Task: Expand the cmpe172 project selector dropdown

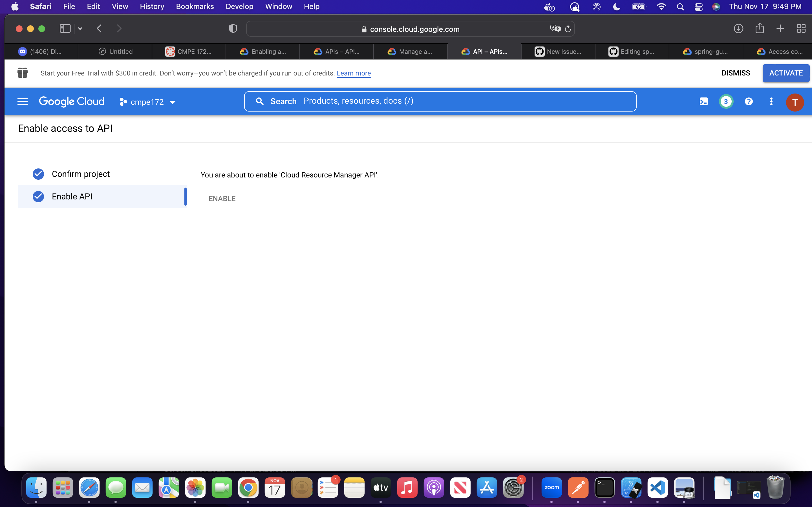Action: [148, 102]
